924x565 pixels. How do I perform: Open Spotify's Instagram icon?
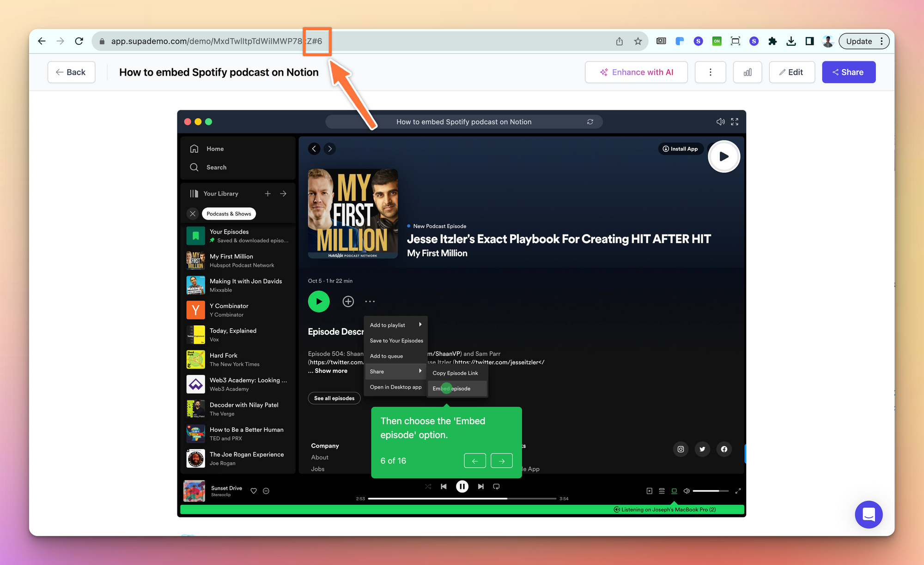click(681, 449)
